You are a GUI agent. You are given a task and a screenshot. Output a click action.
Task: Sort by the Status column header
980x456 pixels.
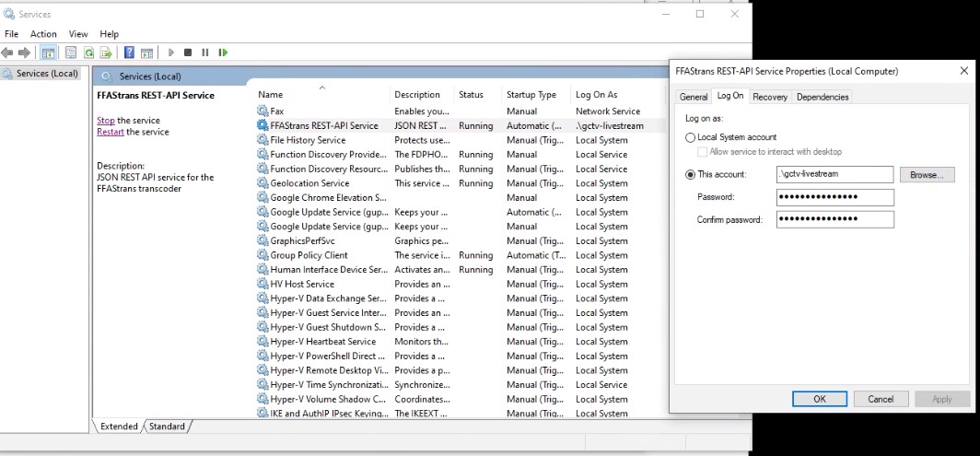click(x=477, y=95)
